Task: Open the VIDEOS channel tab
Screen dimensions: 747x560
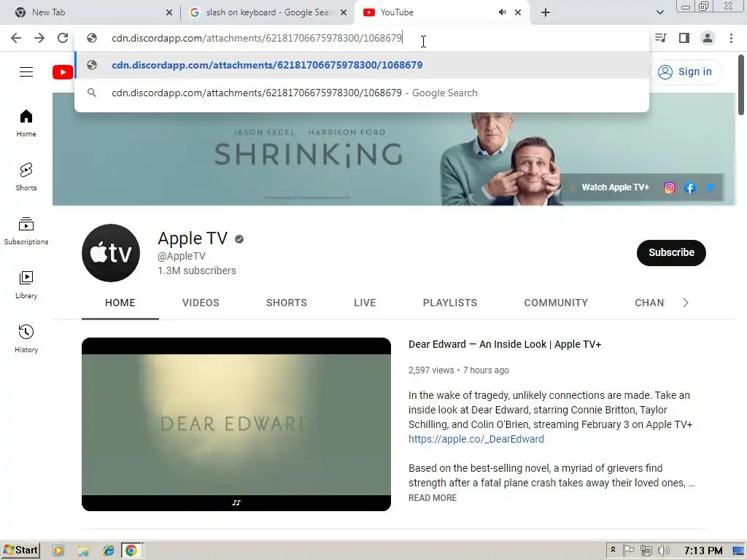Action: [x=201, y=303]
